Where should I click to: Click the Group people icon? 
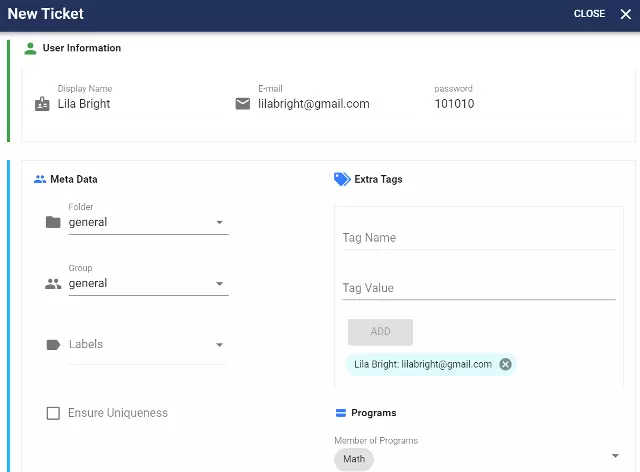tap(53, 283)
